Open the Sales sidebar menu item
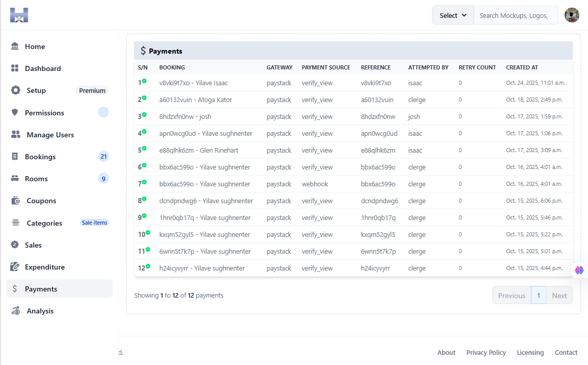The width and height of the screenshot is (588, 365). tap(33, 245)
